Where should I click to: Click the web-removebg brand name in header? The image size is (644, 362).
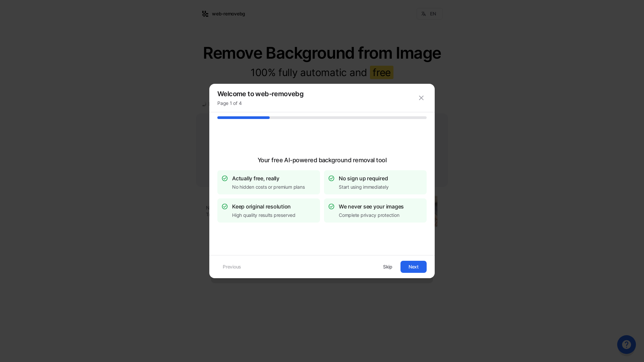click(x=228, y=14)
